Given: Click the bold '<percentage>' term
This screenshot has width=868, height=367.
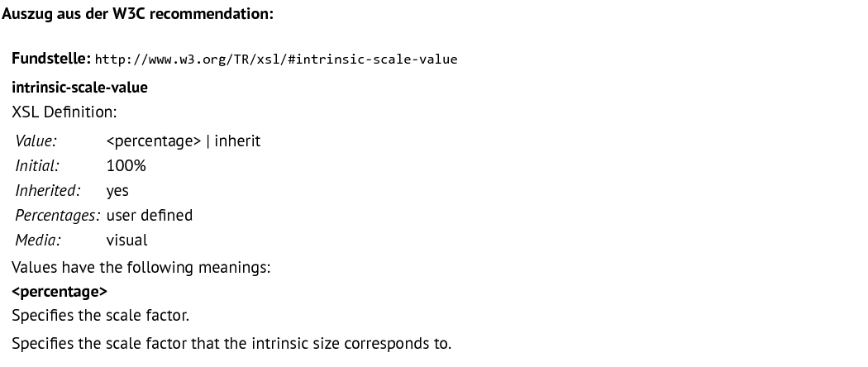Looking at the screenshot, I should point(60,292).
